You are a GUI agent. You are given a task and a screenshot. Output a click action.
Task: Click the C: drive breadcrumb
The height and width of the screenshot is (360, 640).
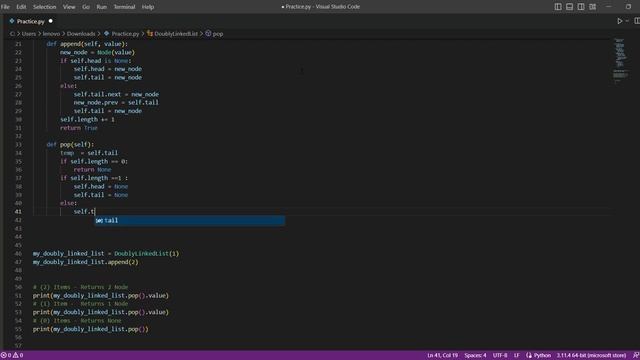(x=12, y=34)
